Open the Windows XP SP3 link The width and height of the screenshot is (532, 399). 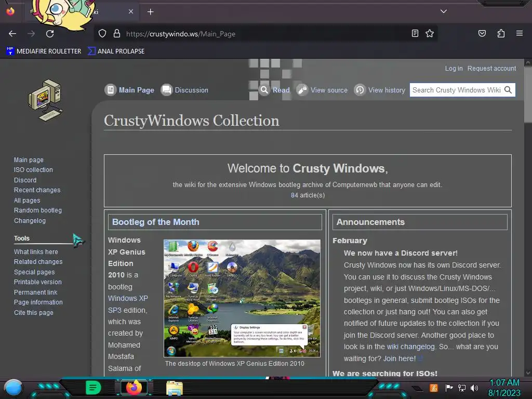[x=128, y=304]
